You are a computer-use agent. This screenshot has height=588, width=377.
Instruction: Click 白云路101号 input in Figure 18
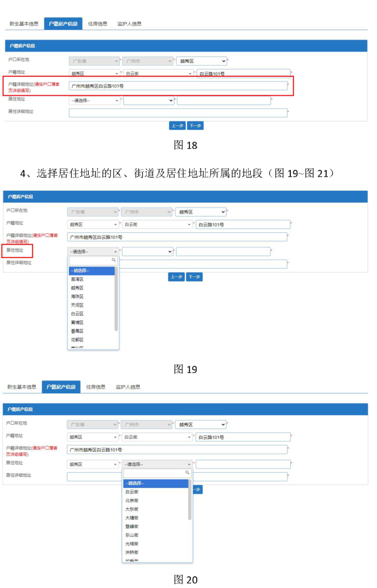[243, 73]
